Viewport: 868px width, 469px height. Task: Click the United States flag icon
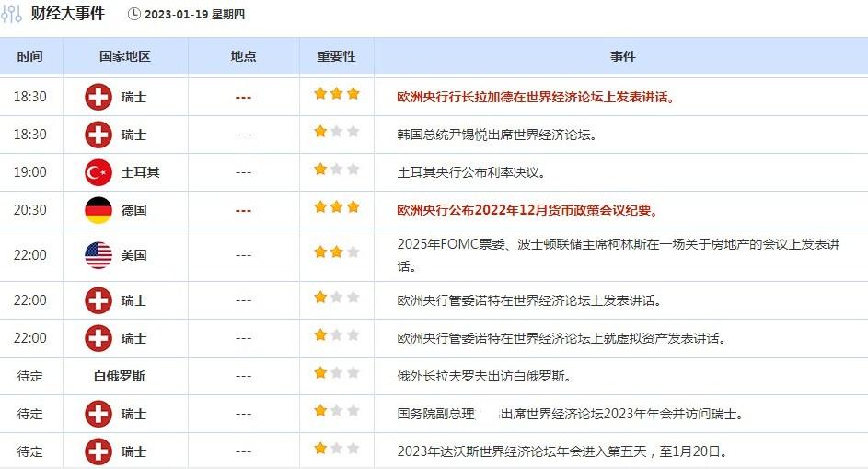point(98,255)
